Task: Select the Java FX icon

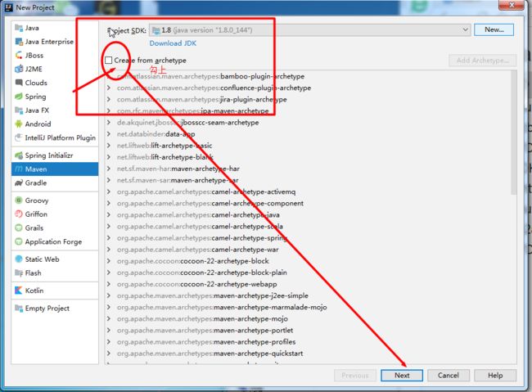Action: coord(19,110)
